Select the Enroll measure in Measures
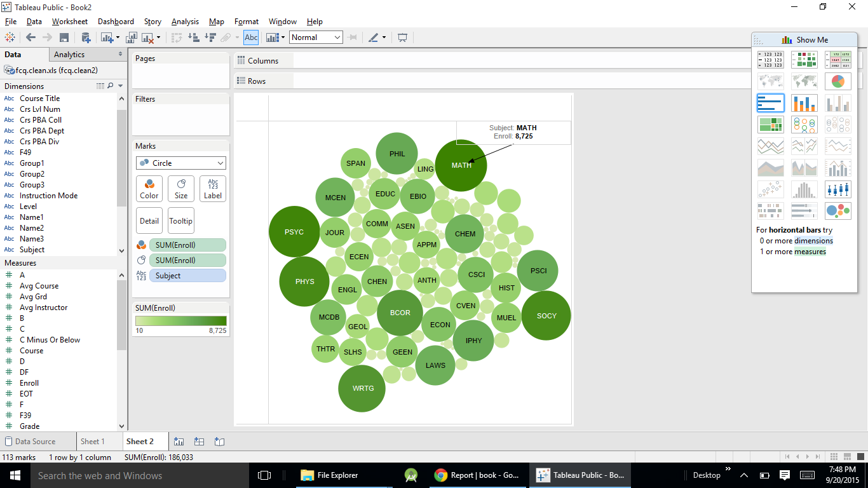 point(29,383)
